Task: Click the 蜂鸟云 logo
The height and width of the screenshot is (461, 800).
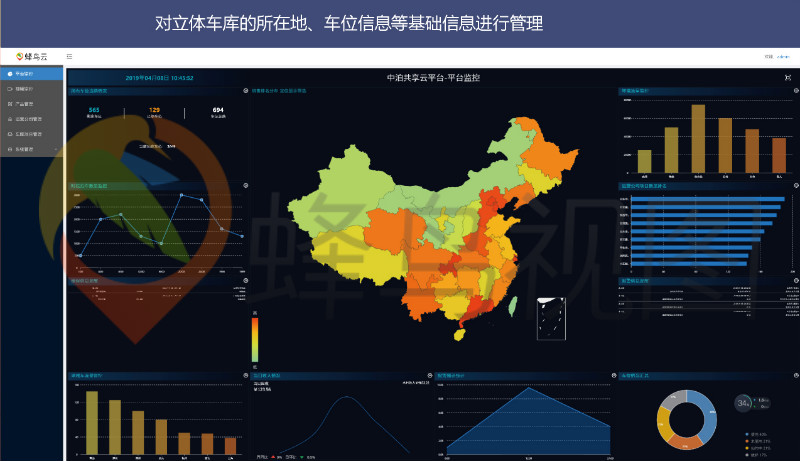Action: point(32,57)
